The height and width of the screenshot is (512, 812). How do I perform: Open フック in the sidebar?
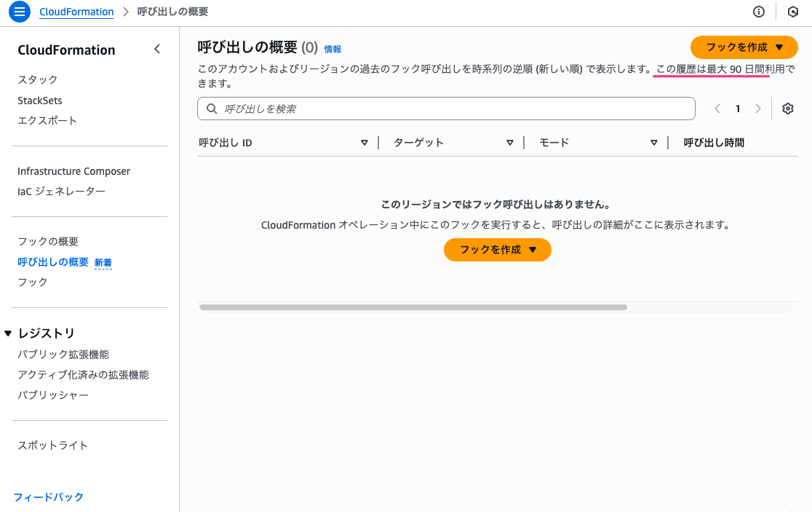click(x=33, y=282)
